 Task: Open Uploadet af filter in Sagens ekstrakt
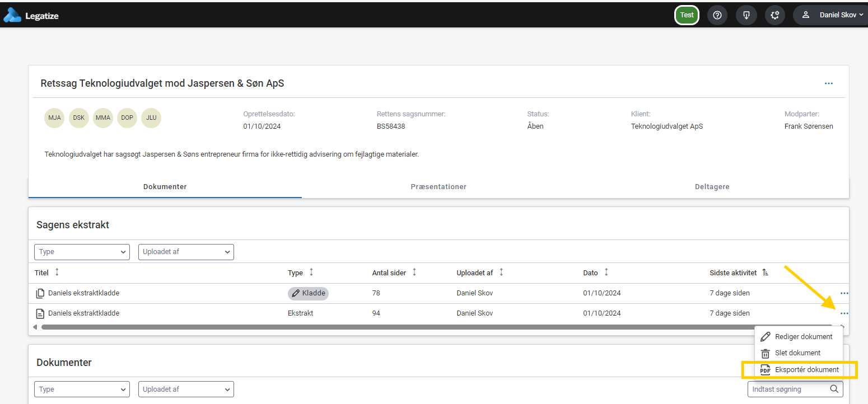[x=186, y=252]
